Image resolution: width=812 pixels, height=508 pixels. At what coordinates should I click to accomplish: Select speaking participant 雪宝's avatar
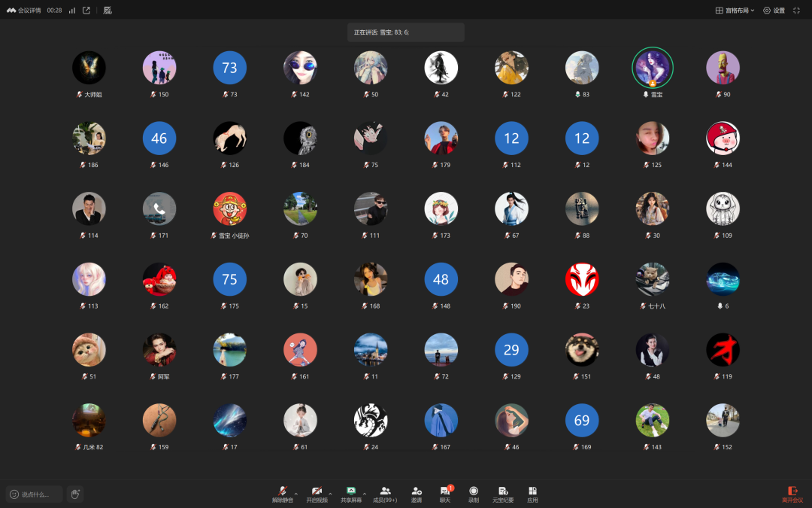click(x=653, y=68)
